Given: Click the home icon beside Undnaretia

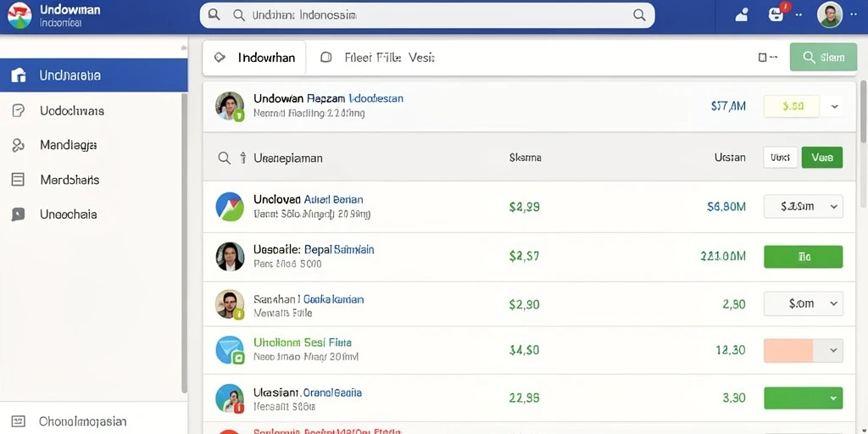Looking at the screenshot, I should coord(19,75).
